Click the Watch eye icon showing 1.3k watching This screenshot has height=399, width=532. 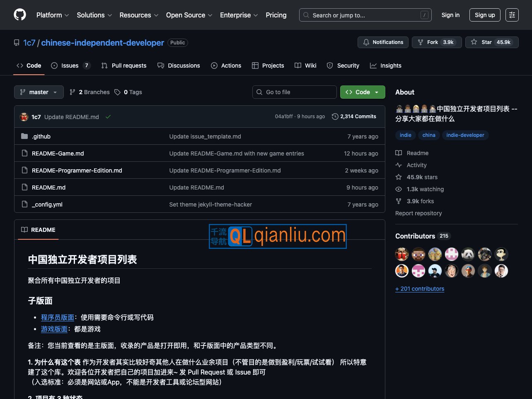point(398,189)
